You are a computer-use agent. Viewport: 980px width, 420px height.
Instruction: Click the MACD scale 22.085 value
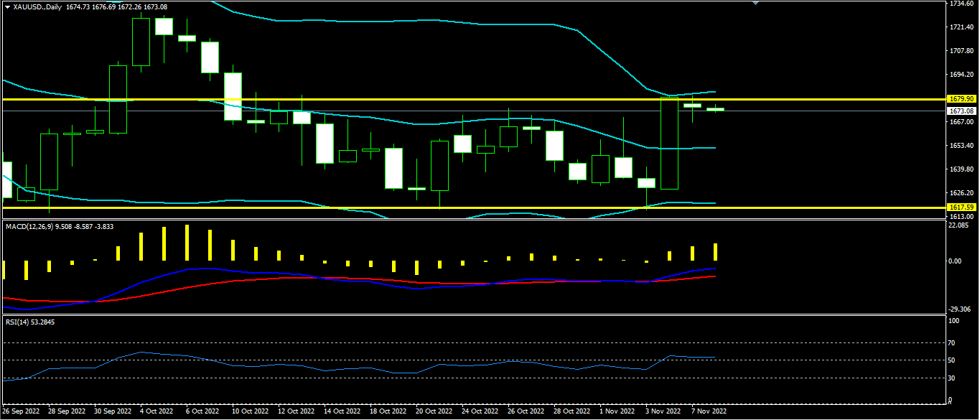[x=958, y=225]
